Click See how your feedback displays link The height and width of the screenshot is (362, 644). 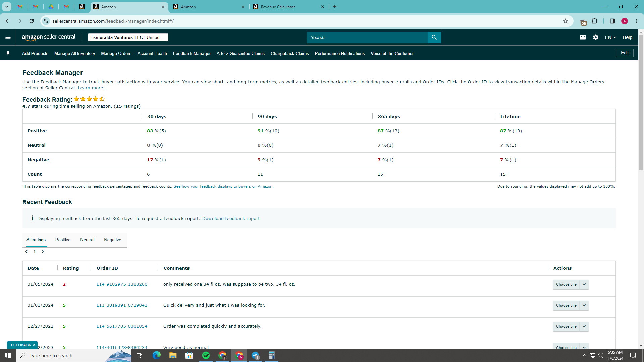223,187
